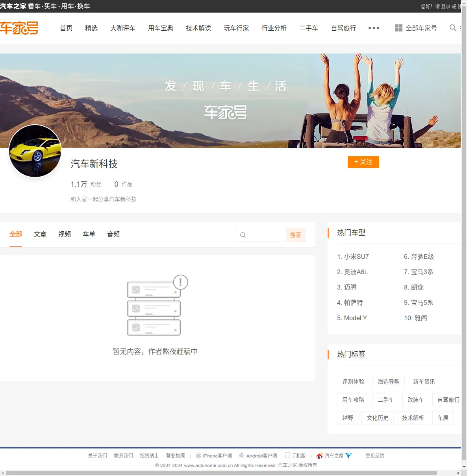
Task: Open the 意见反馈 footer link
Action: (x=375, y=456)
